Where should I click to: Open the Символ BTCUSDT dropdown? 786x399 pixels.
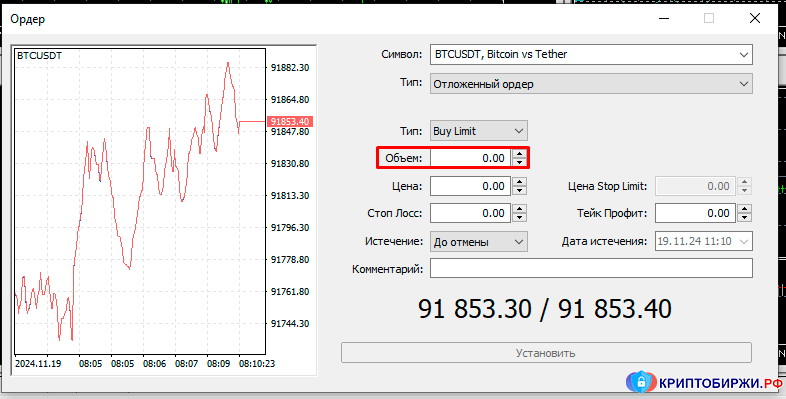[x=592, y=55]
